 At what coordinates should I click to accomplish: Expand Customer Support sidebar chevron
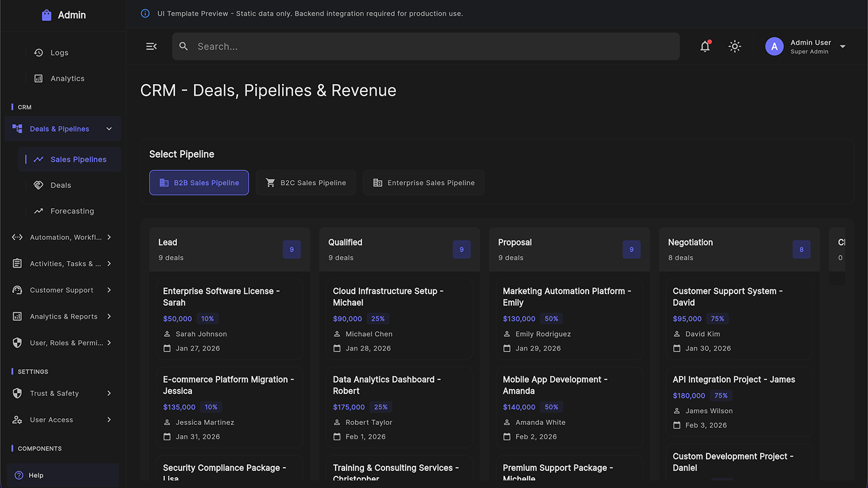[109, 290]
